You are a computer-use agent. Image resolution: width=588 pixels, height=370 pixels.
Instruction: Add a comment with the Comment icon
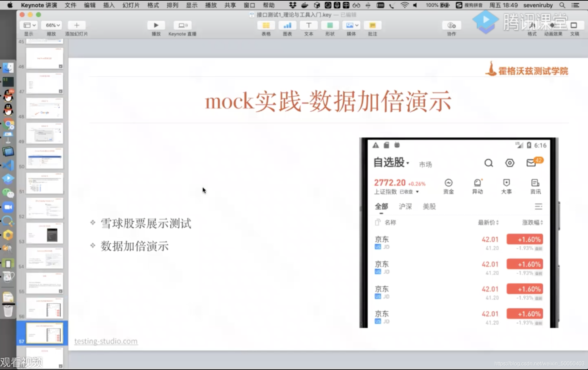[x=373, y=25]
